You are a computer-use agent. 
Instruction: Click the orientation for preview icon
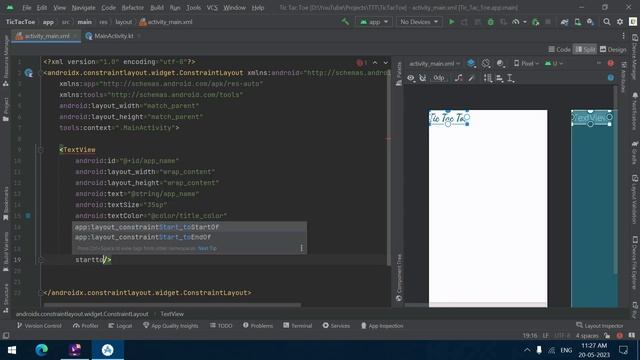(486, 63)
